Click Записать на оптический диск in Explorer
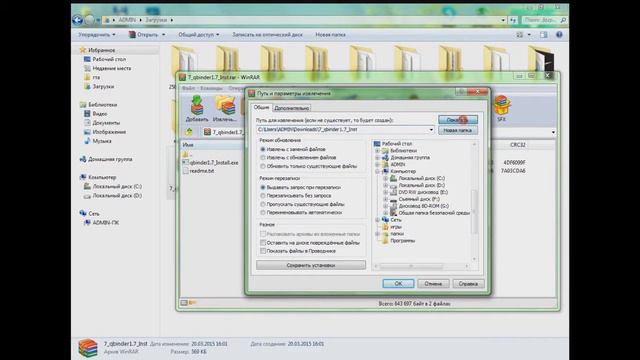 [x=267, y=35]
